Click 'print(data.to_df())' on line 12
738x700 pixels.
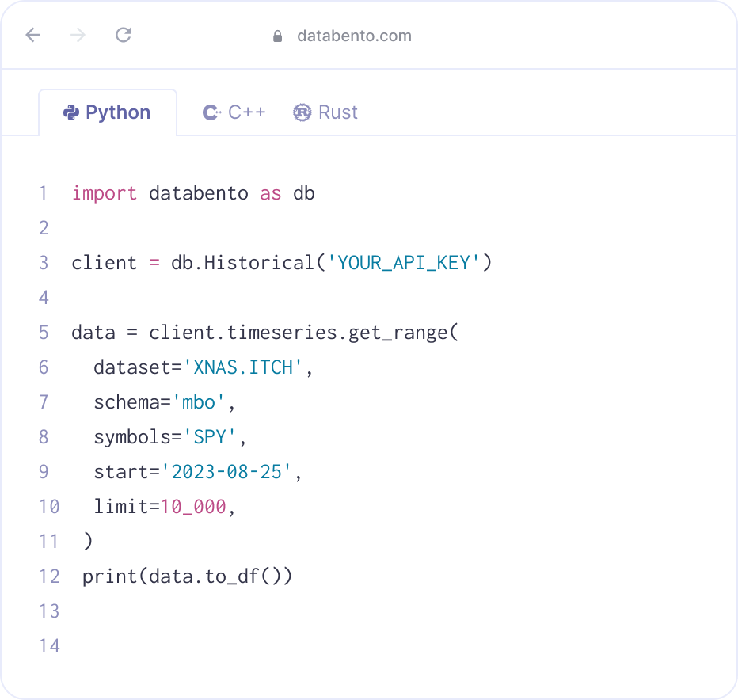(x=188, y=576)
